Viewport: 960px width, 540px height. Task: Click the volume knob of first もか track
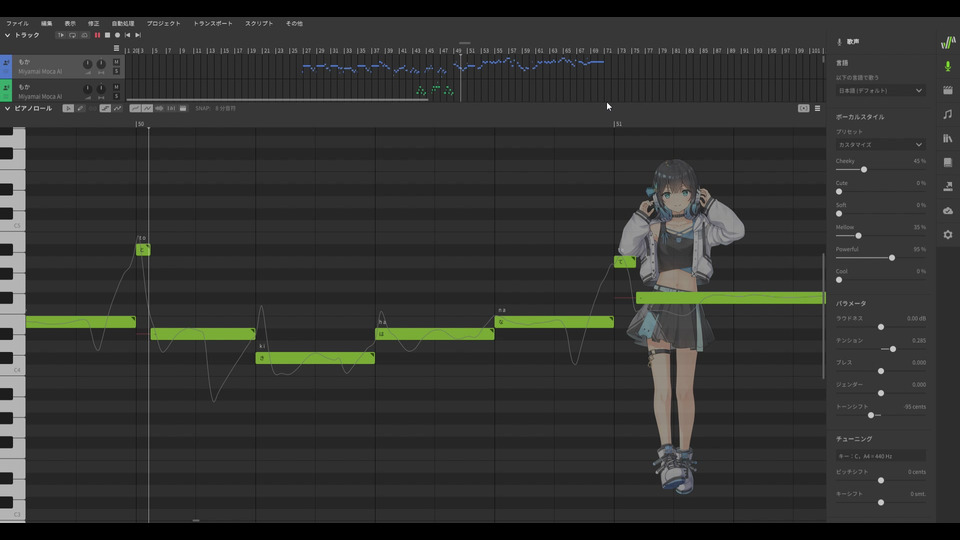coord(88,64)
